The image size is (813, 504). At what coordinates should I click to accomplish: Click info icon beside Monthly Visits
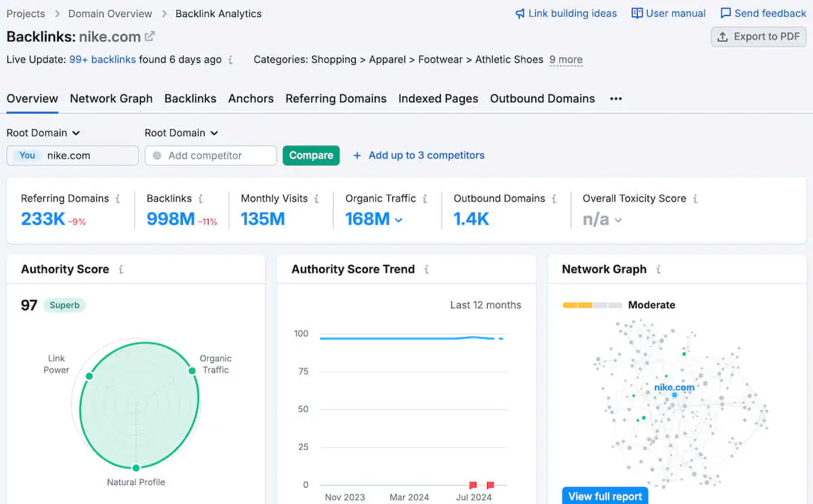coord(316,198)
